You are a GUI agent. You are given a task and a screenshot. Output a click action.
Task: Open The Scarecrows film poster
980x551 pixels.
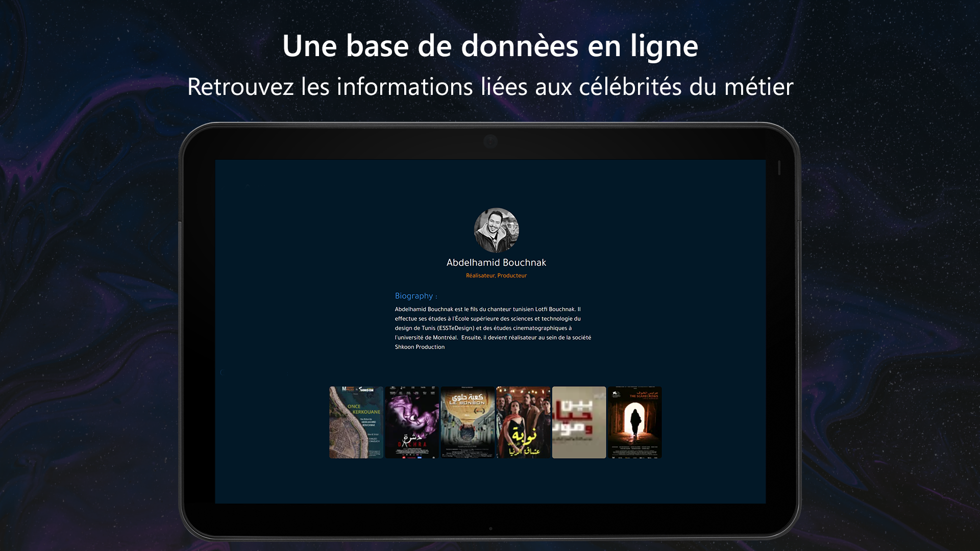[x=634, y=422]
